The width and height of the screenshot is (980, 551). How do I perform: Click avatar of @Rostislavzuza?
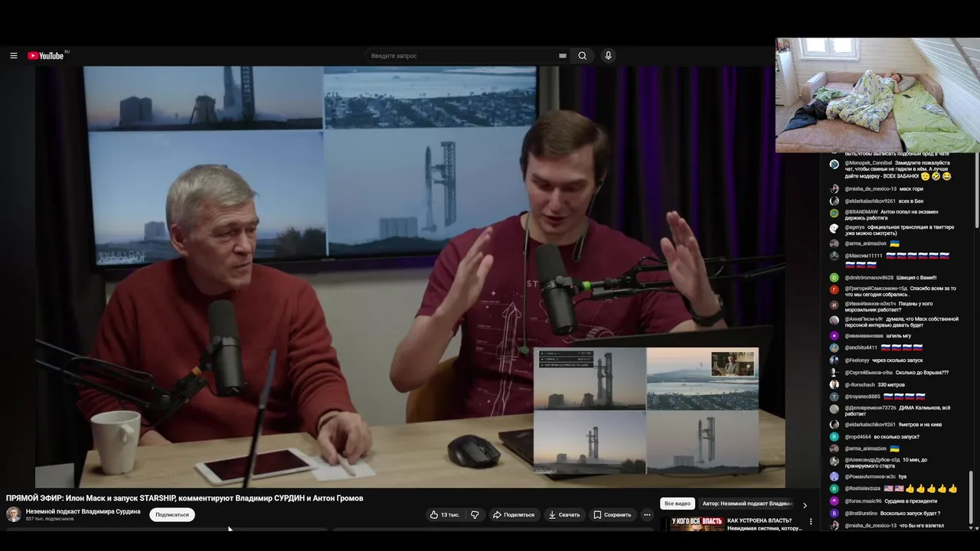pos(835,489)
